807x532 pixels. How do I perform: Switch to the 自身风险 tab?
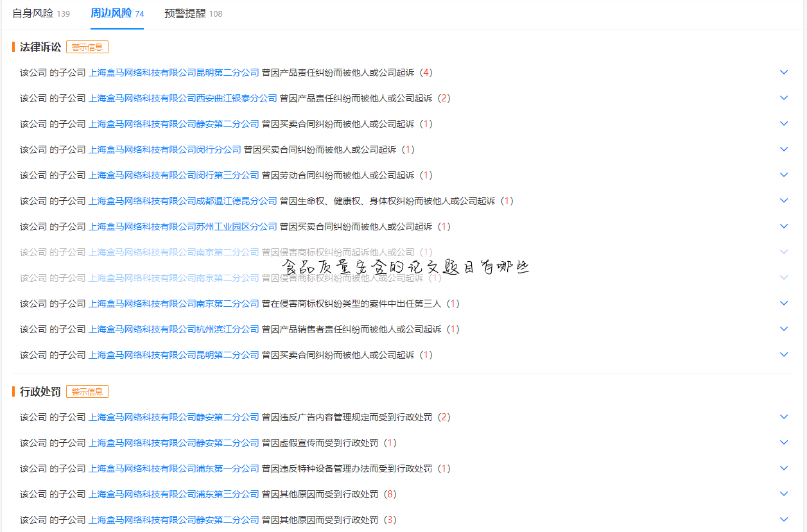pyautogui.click(x=41, y=13)
